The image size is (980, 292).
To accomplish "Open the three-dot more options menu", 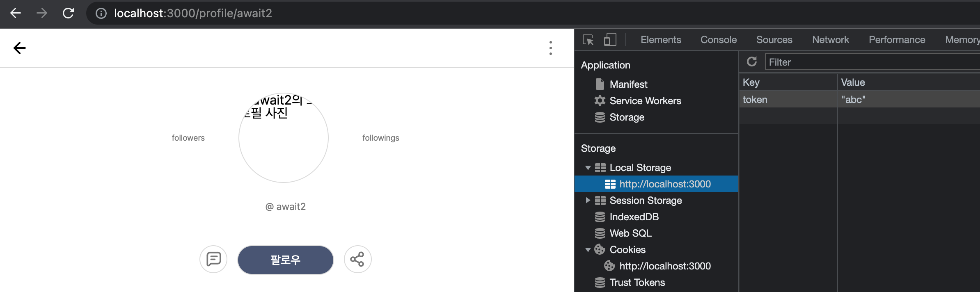I will [551, 48].
